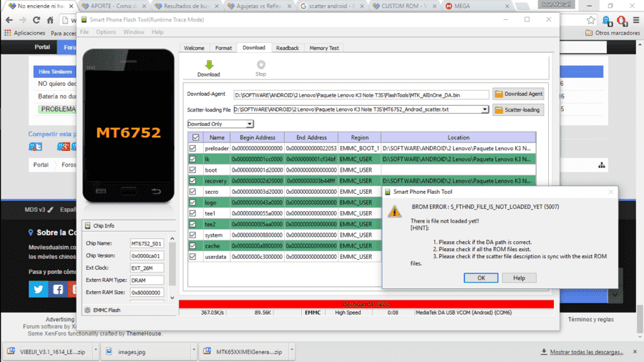Click the Chip Name value field
This screenshot has width=644, height=362.
(147, 243)
